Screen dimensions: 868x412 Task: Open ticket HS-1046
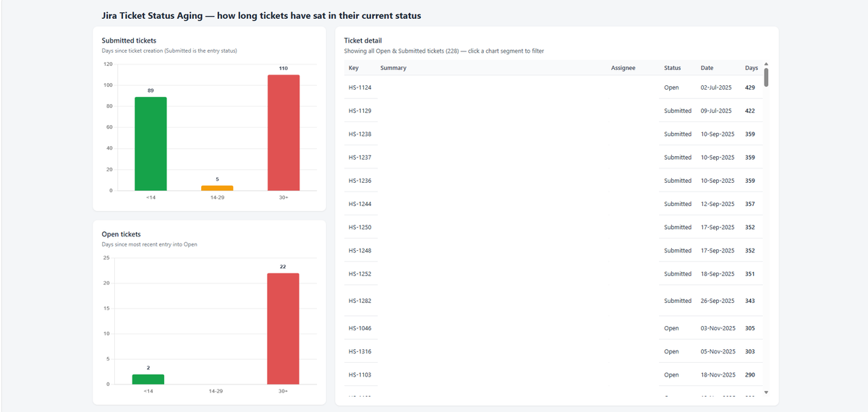click(x=359, y=328)
